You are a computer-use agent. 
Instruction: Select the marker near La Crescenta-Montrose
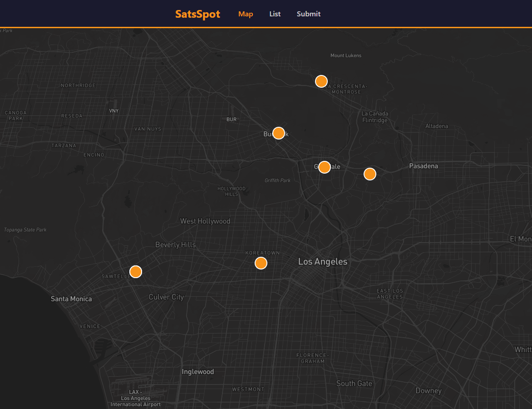(x=321, y=81)
